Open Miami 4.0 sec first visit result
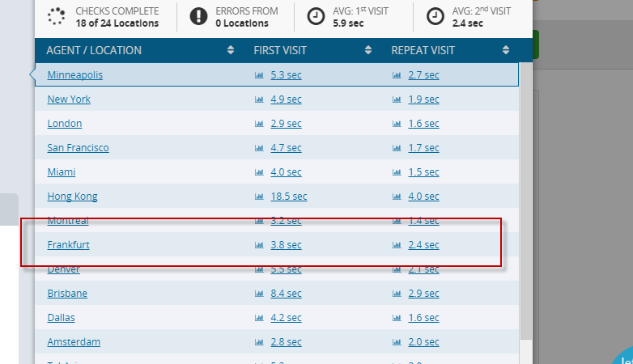Image resolution: width=633 pixels, height=364 pixels. tap(286, 172)
